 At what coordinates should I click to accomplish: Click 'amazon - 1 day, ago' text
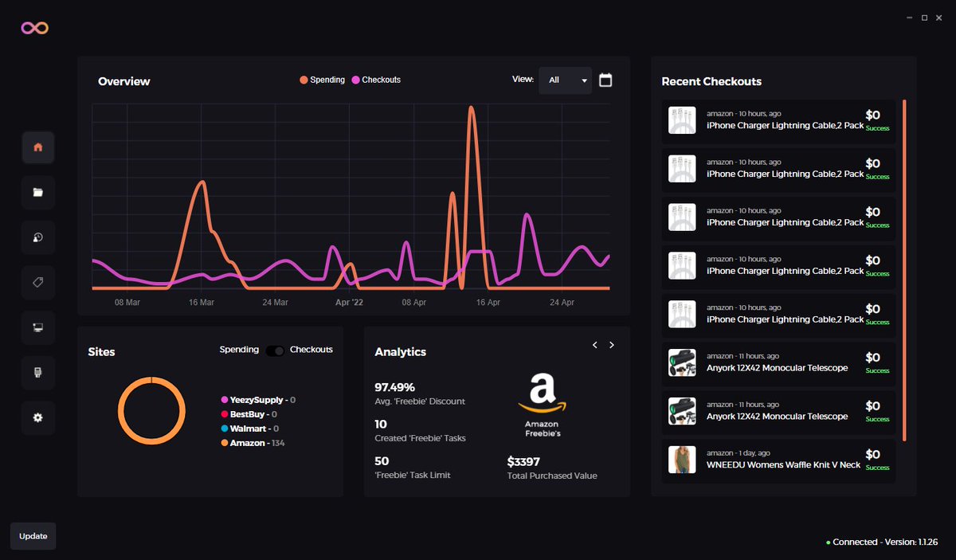point(737,453)
